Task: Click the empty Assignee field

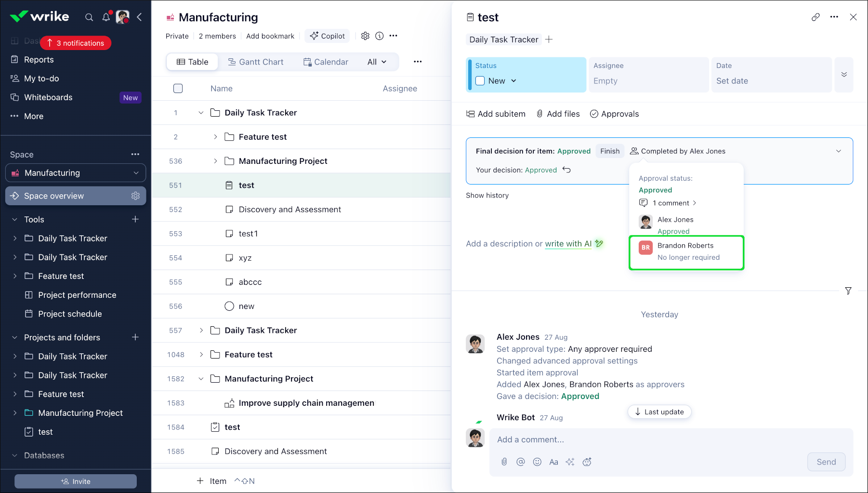Action: pyautogui.click(x=649, y=75)
